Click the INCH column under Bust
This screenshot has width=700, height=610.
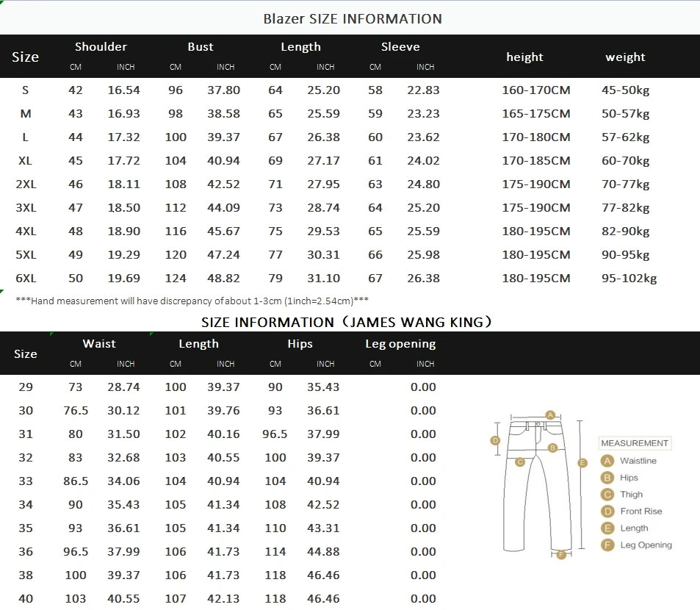[225, 66]
